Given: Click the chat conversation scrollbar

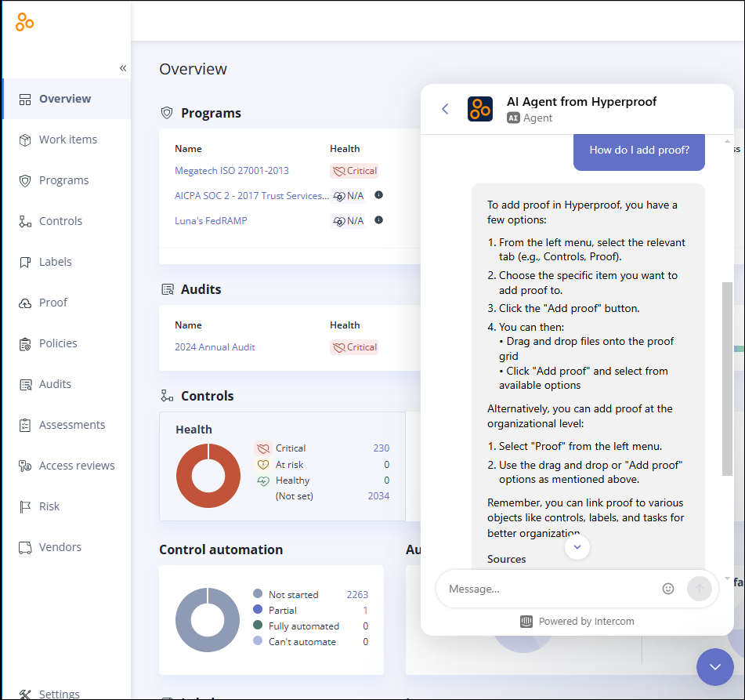Looking at the screenshot, I should coord(727,379).
